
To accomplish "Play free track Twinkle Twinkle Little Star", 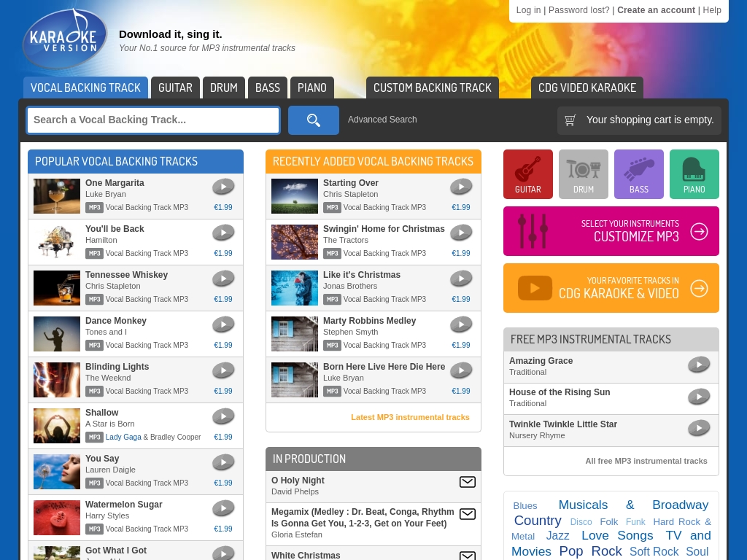I will [699, 429].
